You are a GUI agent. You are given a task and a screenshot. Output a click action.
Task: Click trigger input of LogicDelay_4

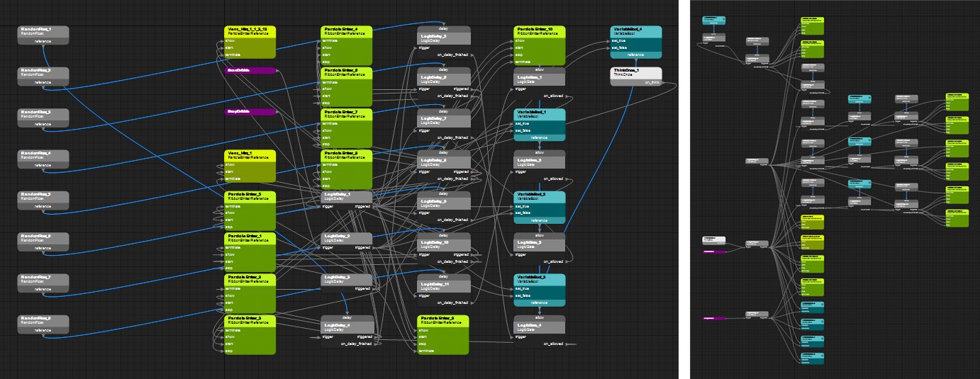328,337
